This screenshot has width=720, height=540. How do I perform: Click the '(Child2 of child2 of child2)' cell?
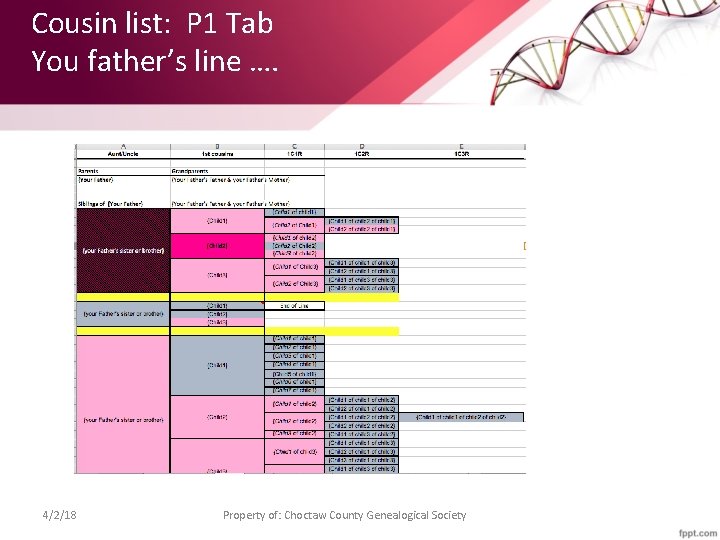pyautogui.click(x=362, y=426)
